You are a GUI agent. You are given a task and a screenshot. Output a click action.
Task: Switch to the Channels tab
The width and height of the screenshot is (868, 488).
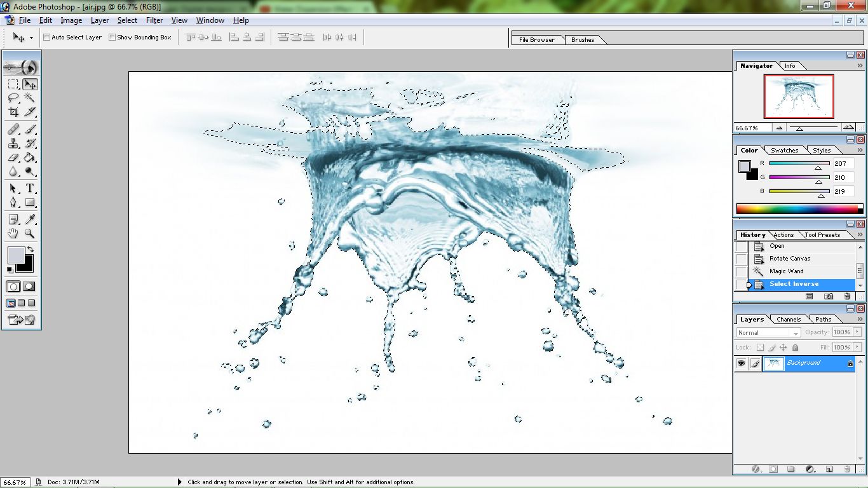click(789, 319)
